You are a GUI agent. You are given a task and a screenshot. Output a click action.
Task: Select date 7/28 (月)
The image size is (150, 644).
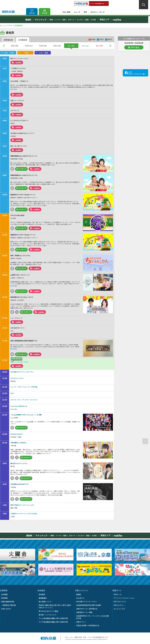coord(15,46)
